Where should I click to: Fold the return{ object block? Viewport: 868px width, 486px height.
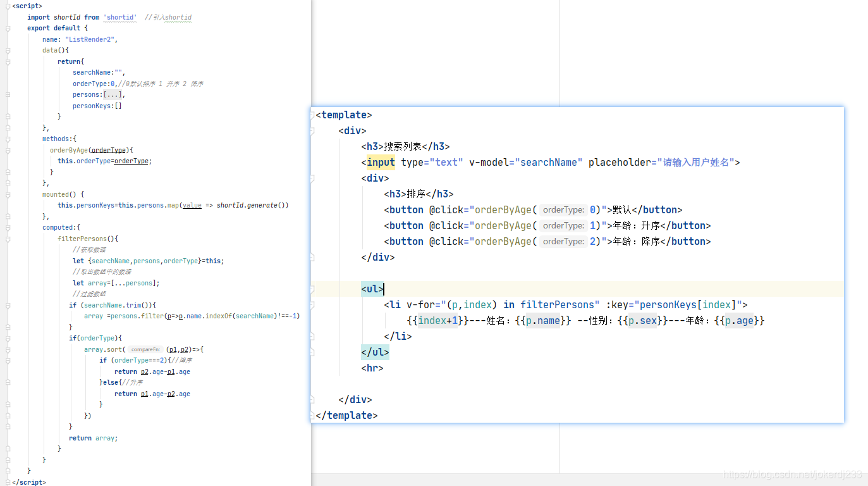(x=8, y=61)
